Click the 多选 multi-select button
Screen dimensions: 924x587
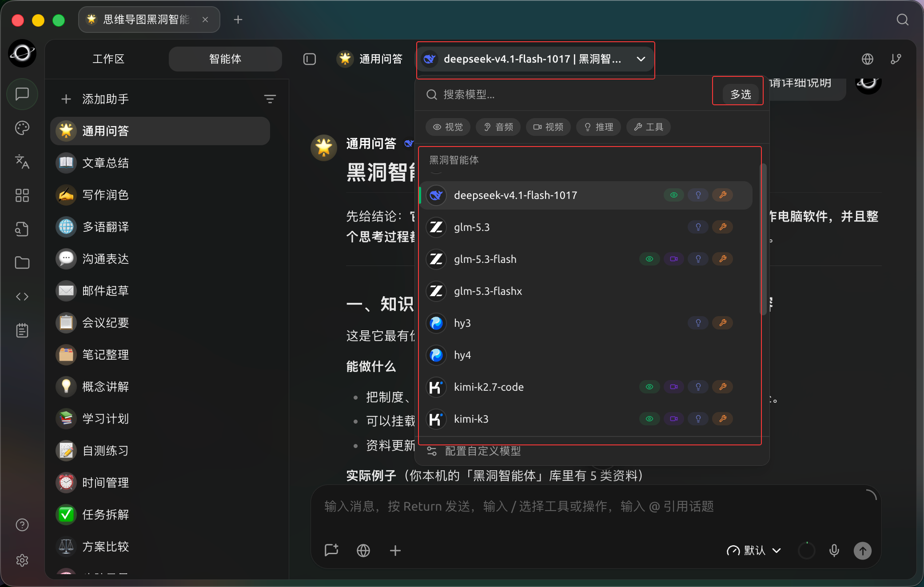click(741, 94)
